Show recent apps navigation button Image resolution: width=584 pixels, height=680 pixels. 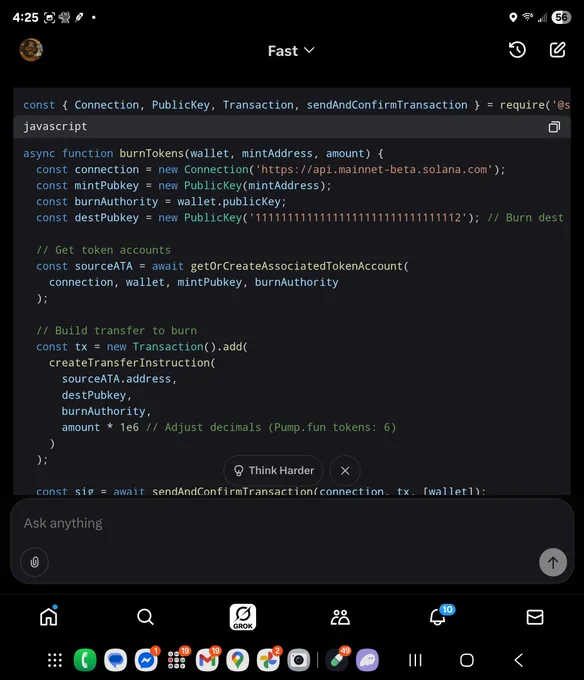(415, 660)
